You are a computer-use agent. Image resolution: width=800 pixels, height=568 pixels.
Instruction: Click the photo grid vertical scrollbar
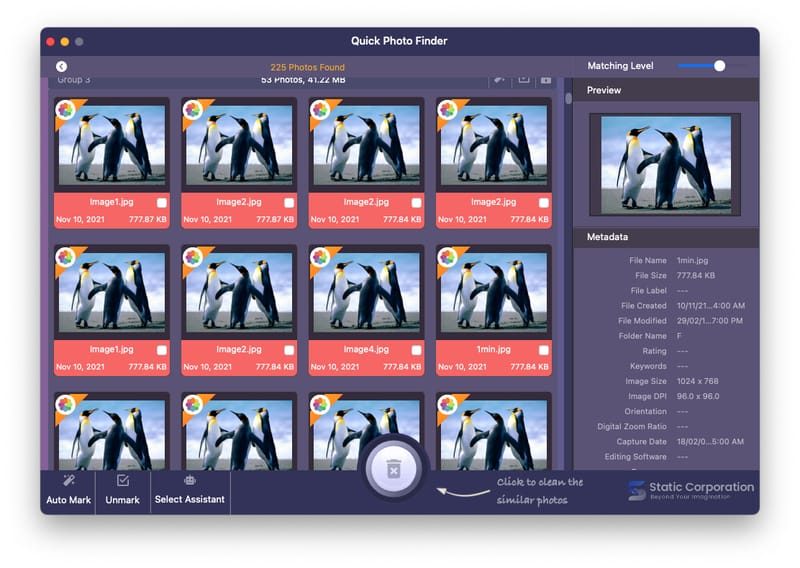point(569,98)
